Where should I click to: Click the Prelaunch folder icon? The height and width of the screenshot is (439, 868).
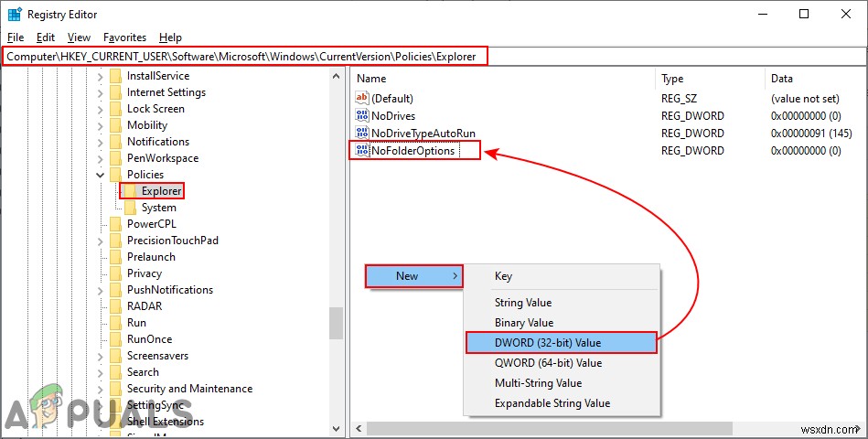tap(115, 257)
